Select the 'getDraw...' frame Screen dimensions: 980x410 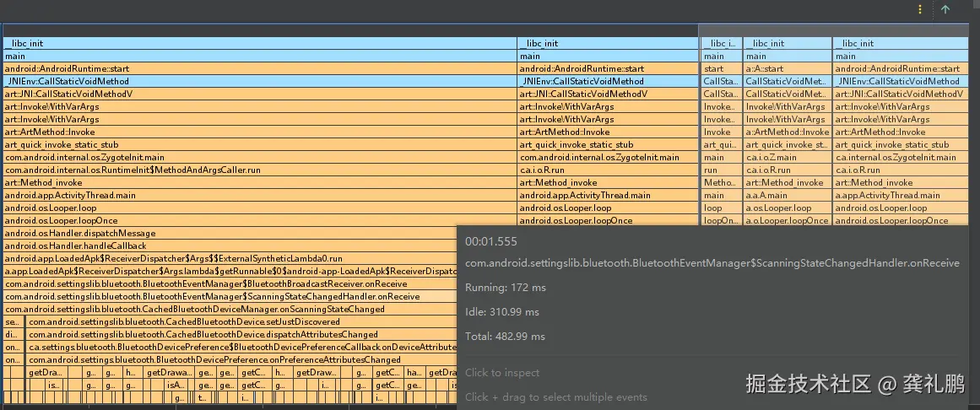tap(316, 373)
